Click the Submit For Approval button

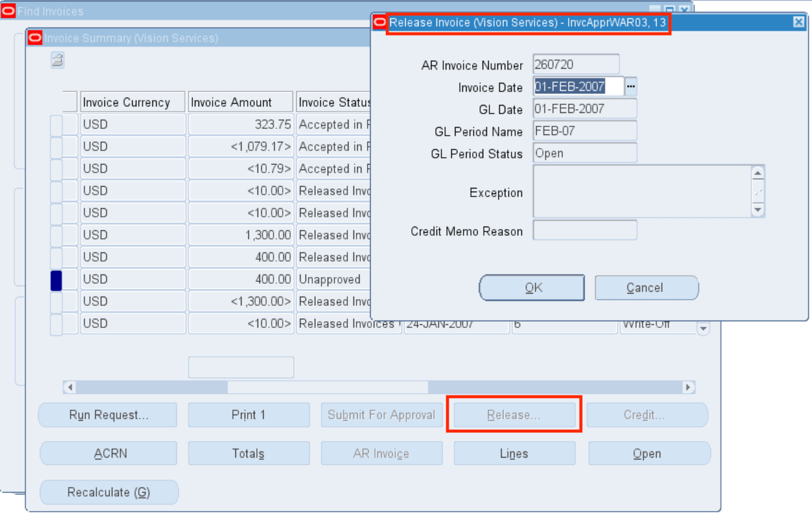coord(382,415)
